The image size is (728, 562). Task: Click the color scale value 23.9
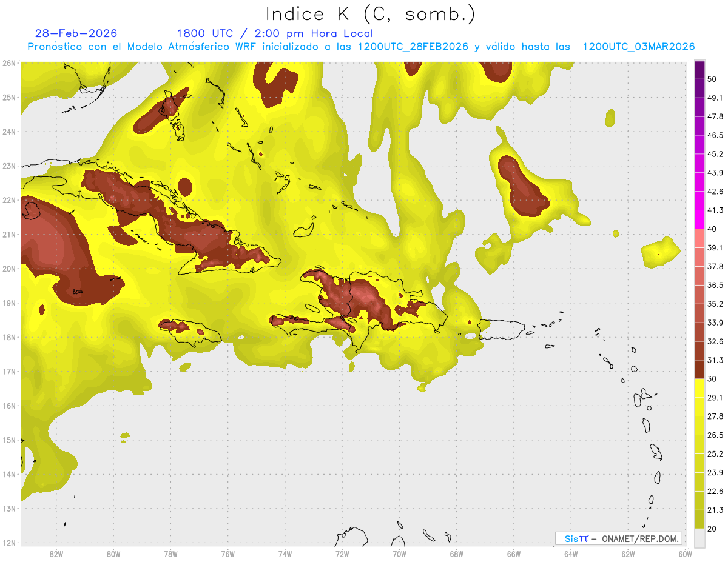click(715, 473)
